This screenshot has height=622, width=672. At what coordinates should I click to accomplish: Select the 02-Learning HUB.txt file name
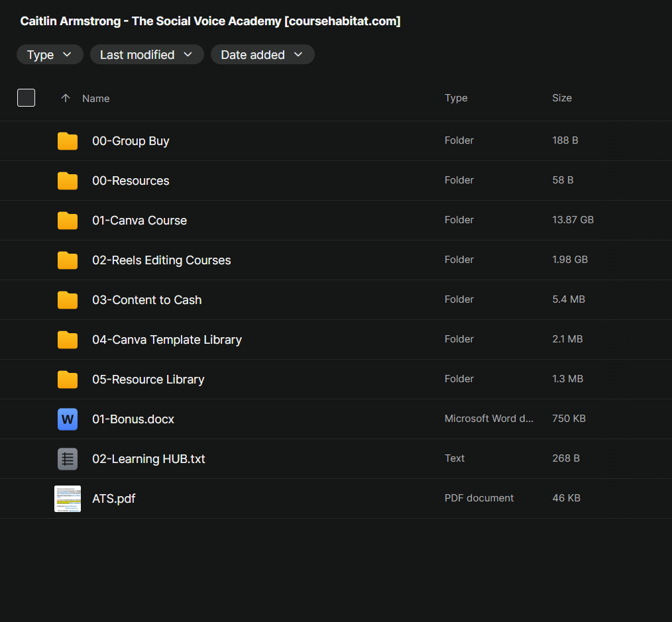[148, 459]
